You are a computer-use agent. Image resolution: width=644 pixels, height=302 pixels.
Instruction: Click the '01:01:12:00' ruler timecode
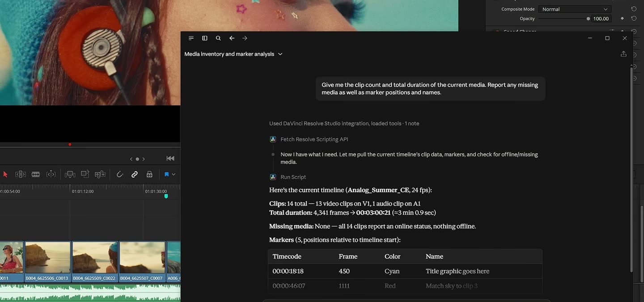[83, 192]
